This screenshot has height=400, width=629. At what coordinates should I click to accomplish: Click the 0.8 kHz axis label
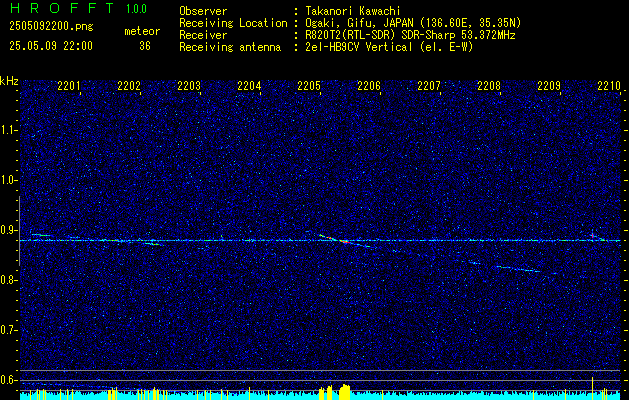coord(9,280)
